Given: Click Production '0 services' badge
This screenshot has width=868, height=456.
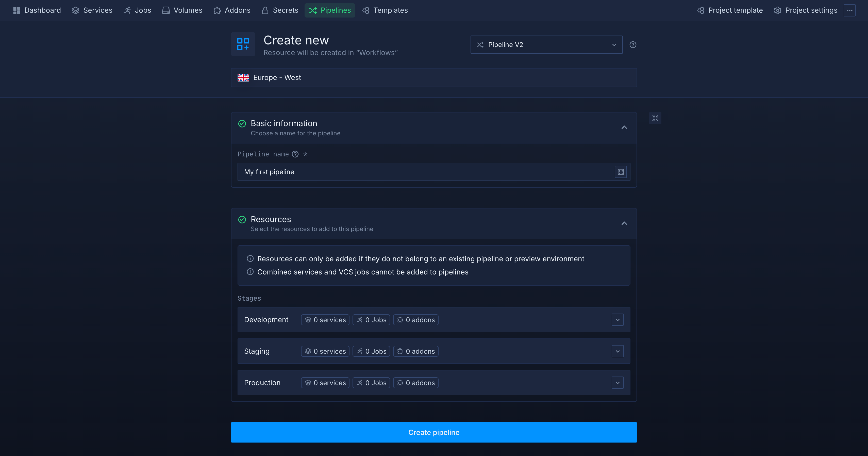Looking at the screenshot, I should (x=325, y=383).
